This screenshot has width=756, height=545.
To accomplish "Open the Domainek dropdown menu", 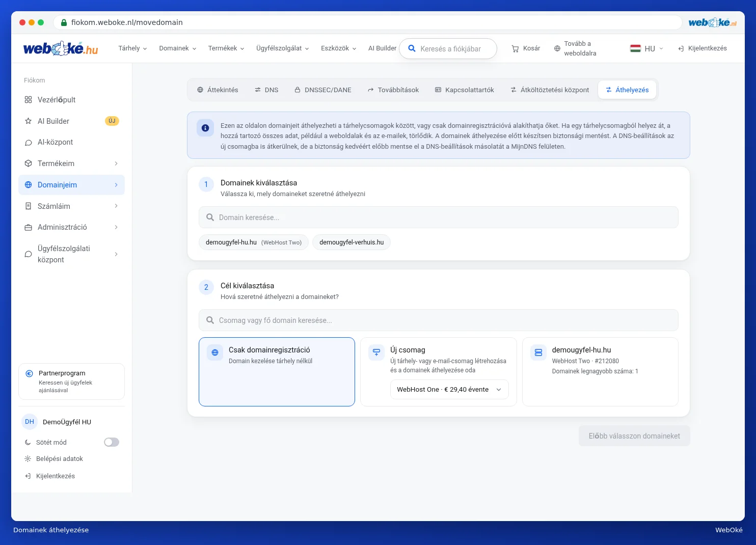I will 178,48.
